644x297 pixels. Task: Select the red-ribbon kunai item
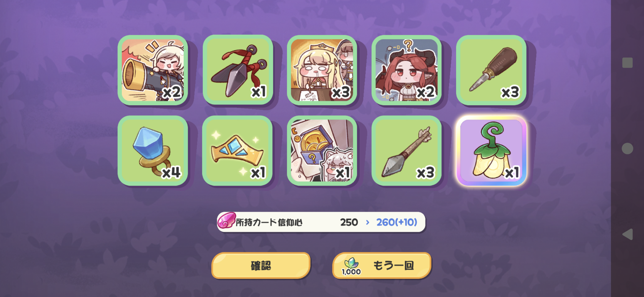coord(238,70)
